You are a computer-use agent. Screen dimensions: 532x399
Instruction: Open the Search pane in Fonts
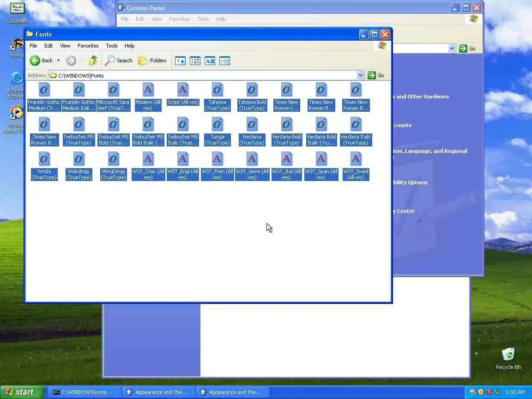click(x=118, y=61)
